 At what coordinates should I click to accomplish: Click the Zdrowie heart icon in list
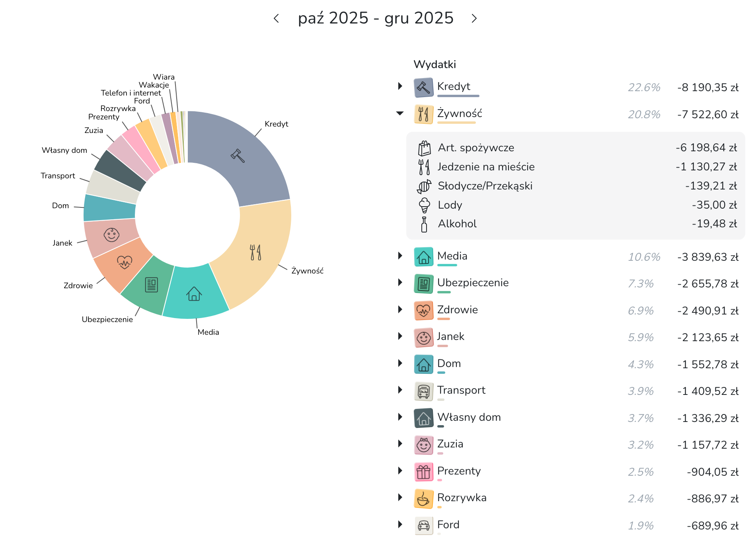tap(423, 311)
